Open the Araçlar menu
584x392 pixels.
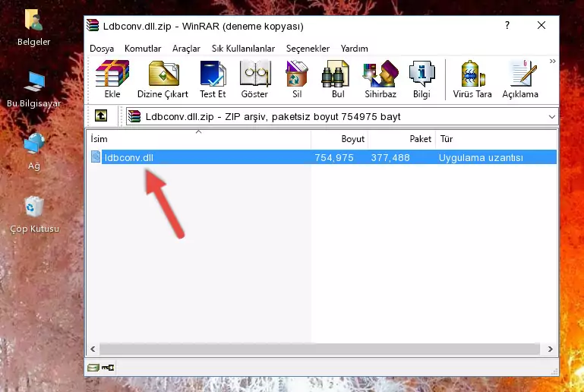click(x=186, y=49)
